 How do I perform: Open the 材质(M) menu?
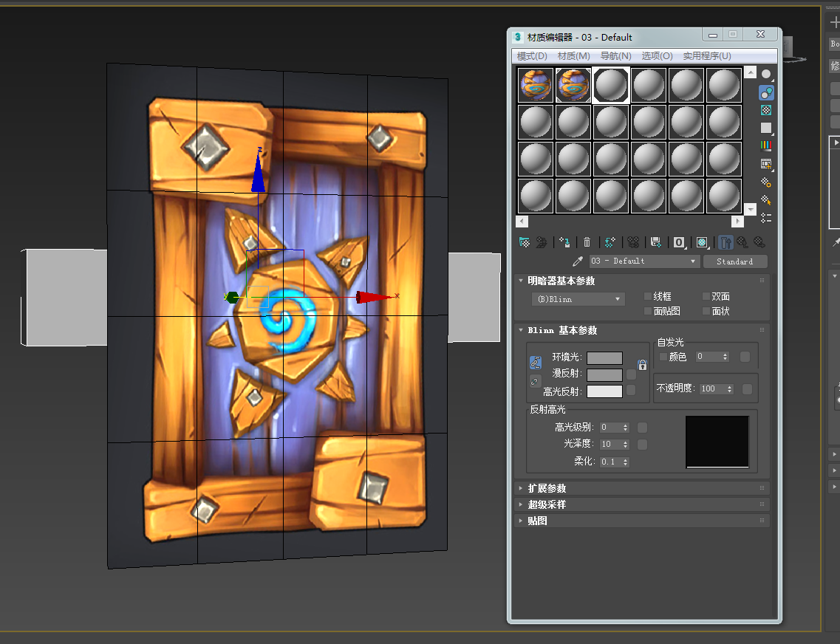(574, 56)
